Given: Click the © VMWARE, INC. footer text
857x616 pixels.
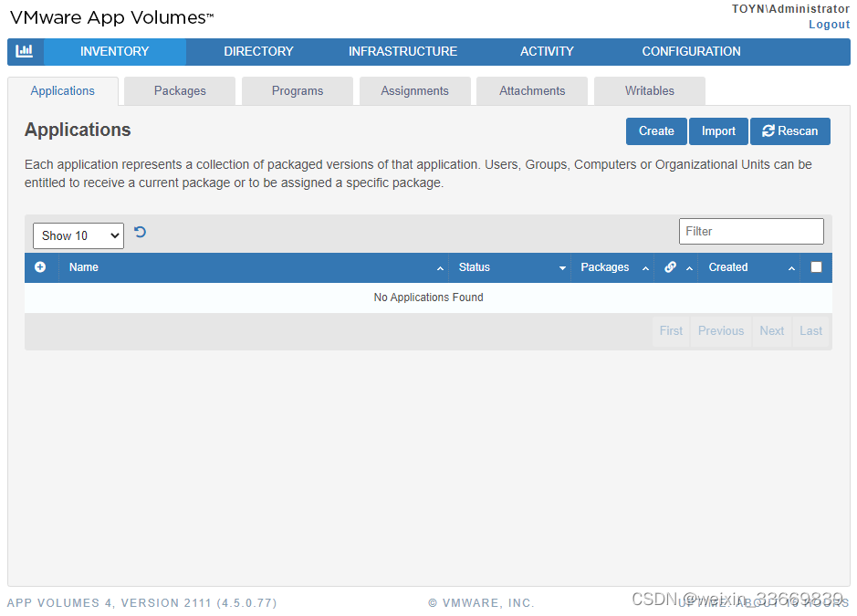Looking at the screenshot, I should pos(481,603).
